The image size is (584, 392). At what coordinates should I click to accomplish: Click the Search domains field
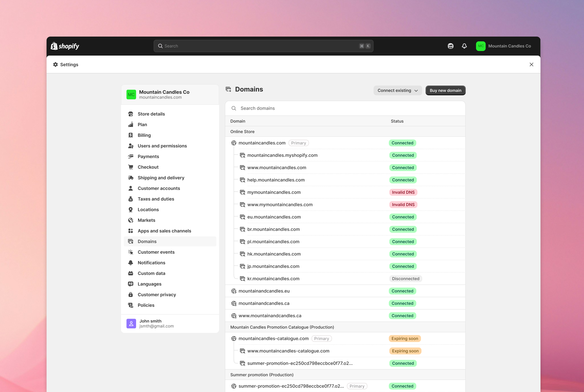(x=345, y=108)
